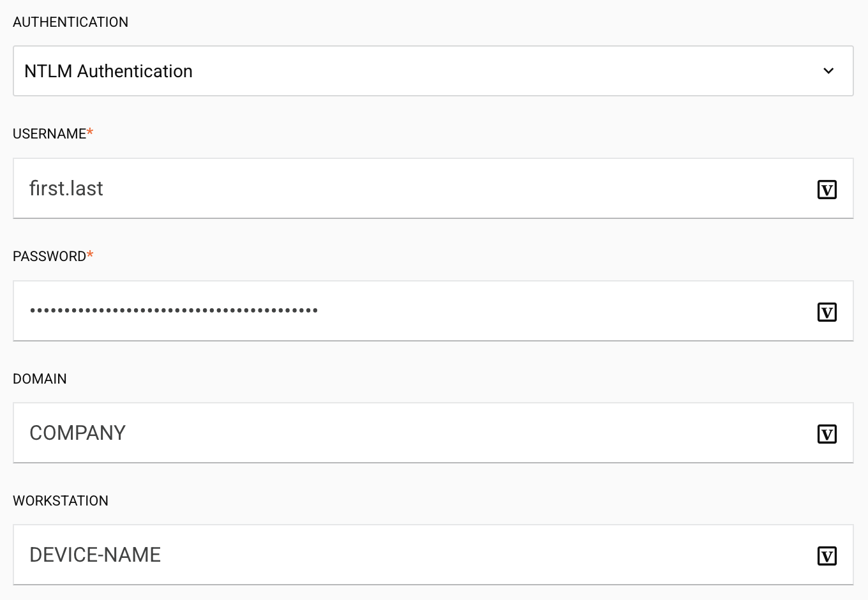Select the NTLM Authentication text in the dropdown
Image resolution: width=868 pixels, height=600 pixels.
(108, 71)
